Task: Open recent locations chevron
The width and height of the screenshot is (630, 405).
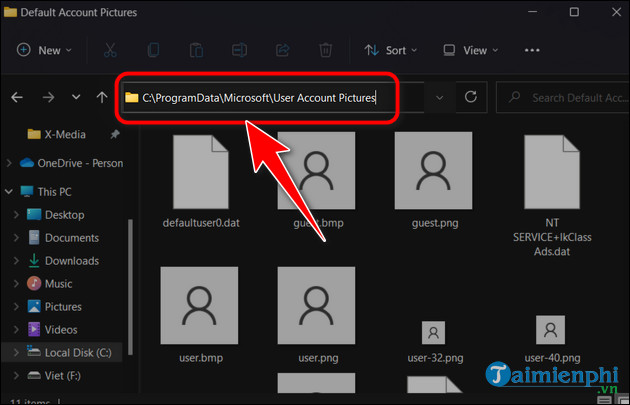Action: [x=76, y=97]
